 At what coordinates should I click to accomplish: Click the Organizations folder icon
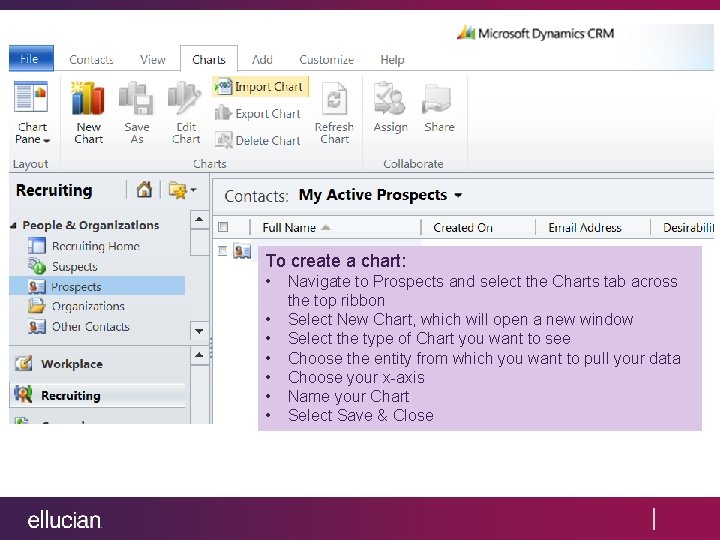tap(37, 306)
